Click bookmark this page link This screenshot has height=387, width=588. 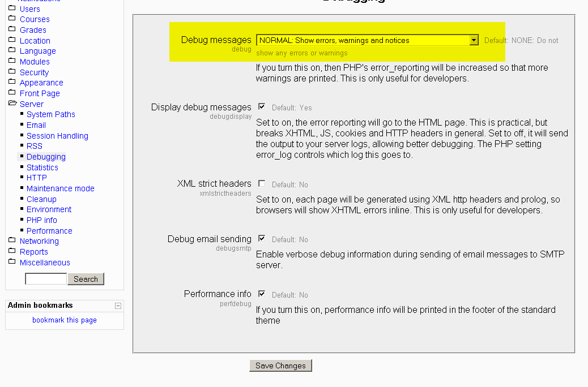coord(65,320)
